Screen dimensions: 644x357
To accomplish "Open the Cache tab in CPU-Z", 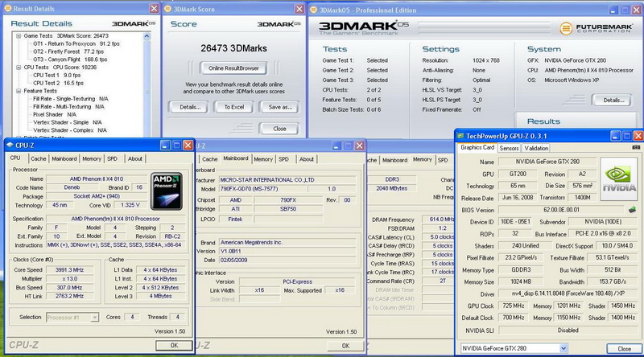I will [39, 158].
